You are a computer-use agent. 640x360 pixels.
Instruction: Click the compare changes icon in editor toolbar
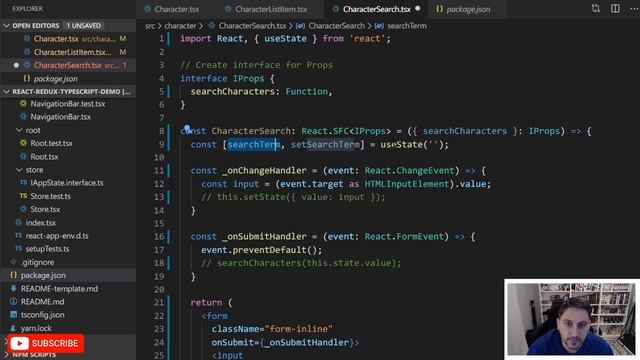coord(596,9)
